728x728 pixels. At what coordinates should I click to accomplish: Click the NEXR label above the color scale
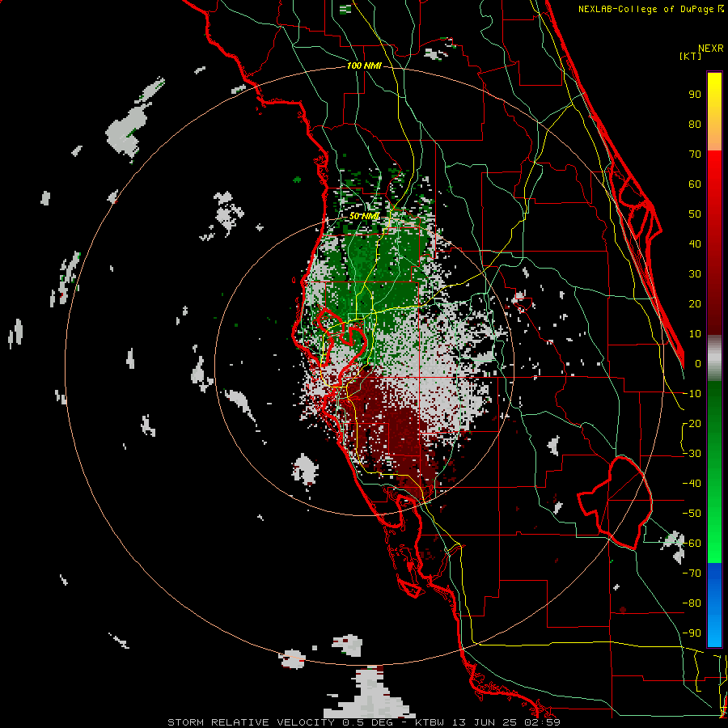(710, 49)
